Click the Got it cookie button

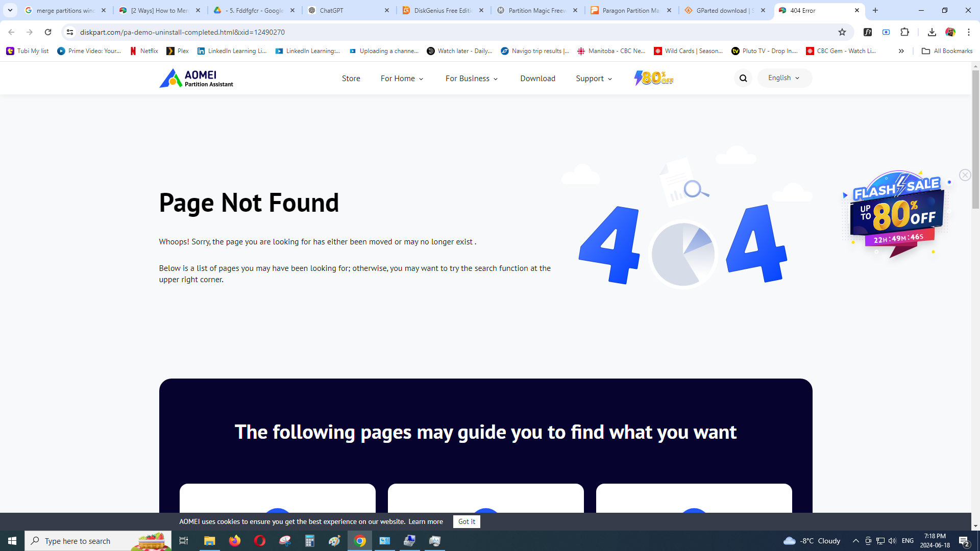pyautogui.click(x=467, y=521)
